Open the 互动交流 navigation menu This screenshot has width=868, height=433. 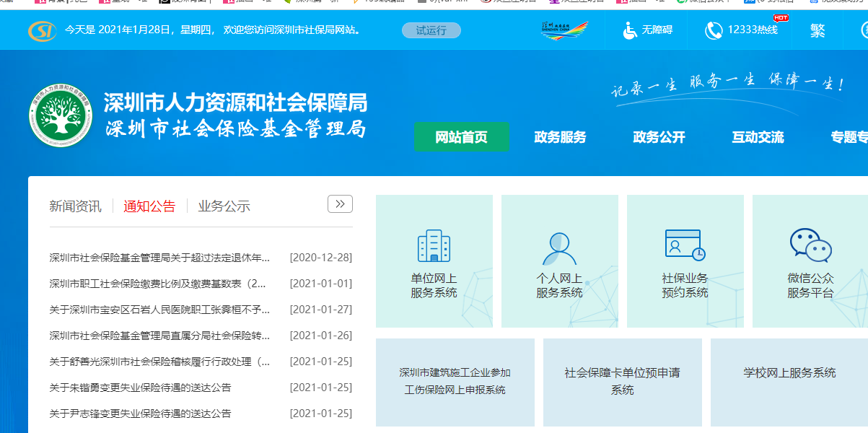coord(758,137)
